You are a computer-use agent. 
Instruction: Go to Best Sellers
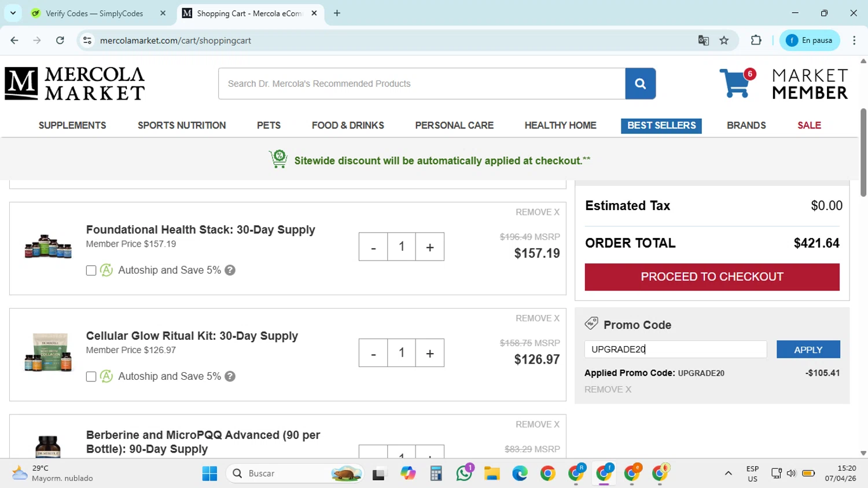coord(661,126)
